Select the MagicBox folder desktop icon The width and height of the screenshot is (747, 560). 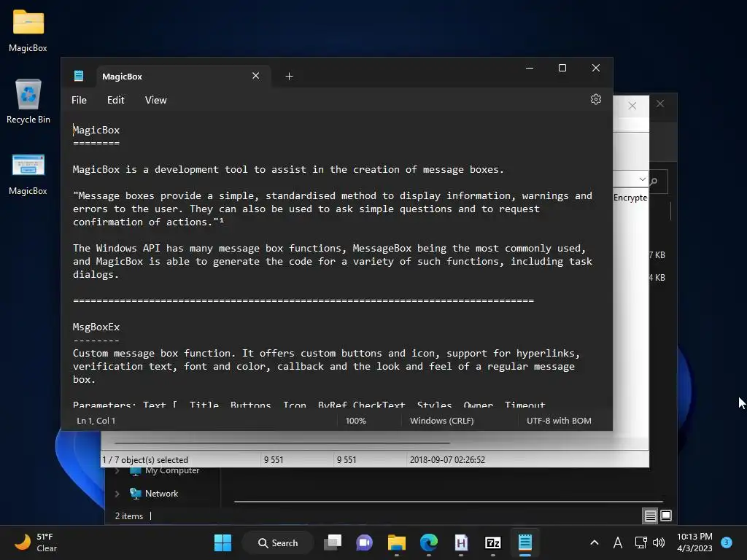[x=28, y=31]
